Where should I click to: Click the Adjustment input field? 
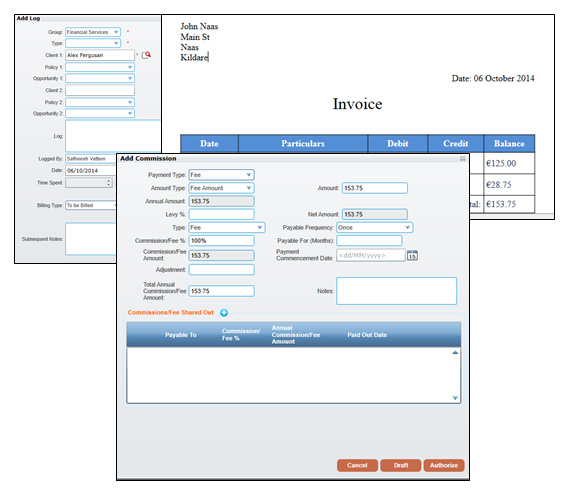tap(222, 270)
